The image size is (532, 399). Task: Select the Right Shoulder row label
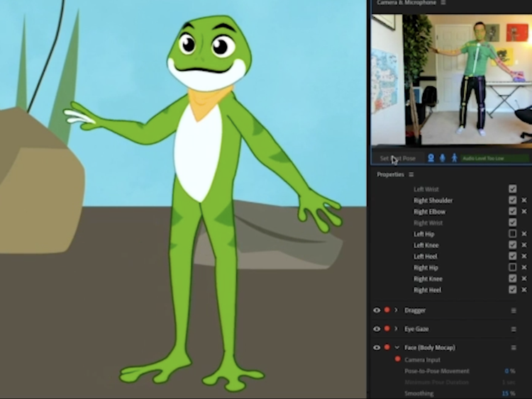(433, 201)
